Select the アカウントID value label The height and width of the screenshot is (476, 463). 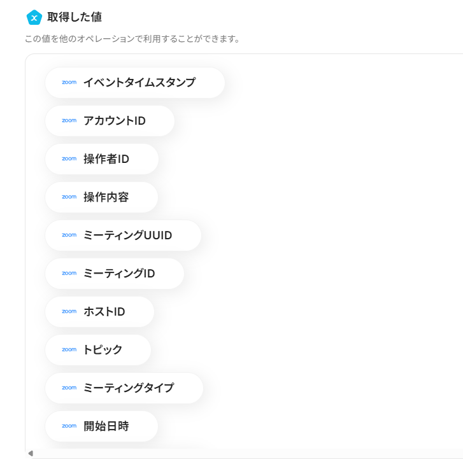click(x=115, y=121)
